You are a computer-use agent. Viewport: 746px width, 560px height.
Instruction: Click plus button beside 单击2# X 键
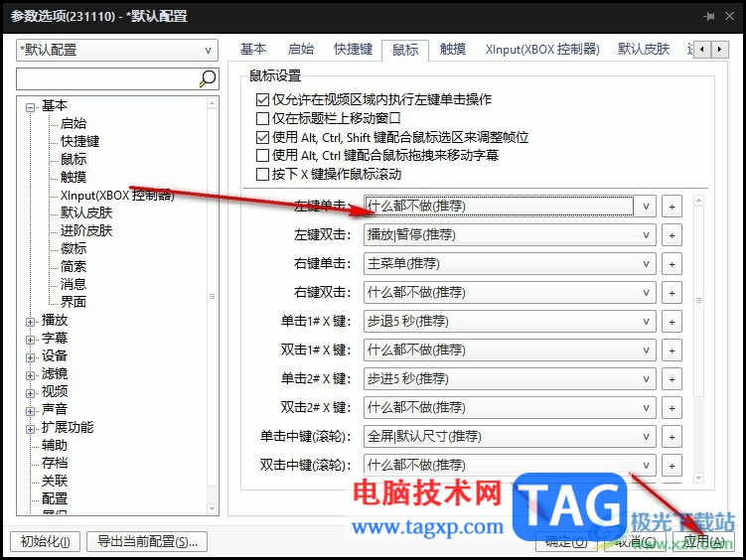pos(671,379)
